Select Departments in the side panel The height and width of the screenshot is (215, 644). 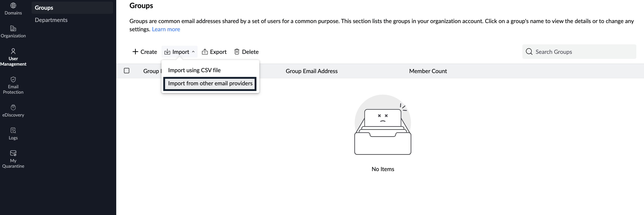[x=51, y=20]
